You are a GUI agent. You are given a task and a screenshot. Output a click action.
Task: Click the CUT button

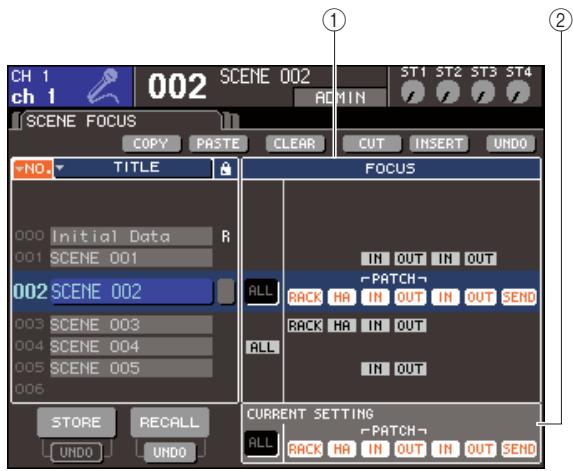pos(372,144)
